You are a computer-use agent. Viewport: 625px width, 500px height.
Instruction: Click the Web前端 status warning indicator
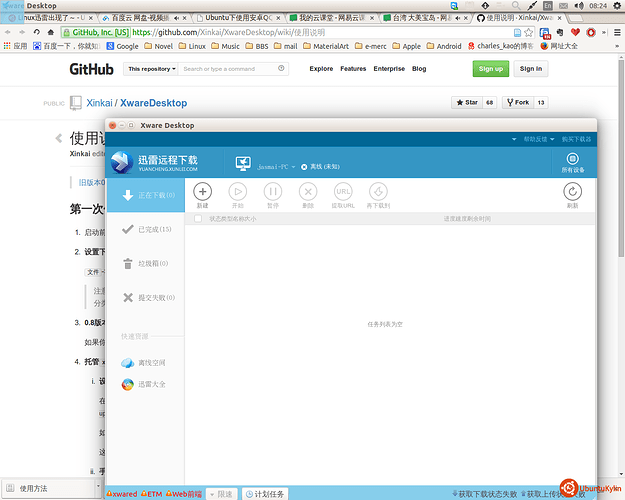tap(184, 494)
